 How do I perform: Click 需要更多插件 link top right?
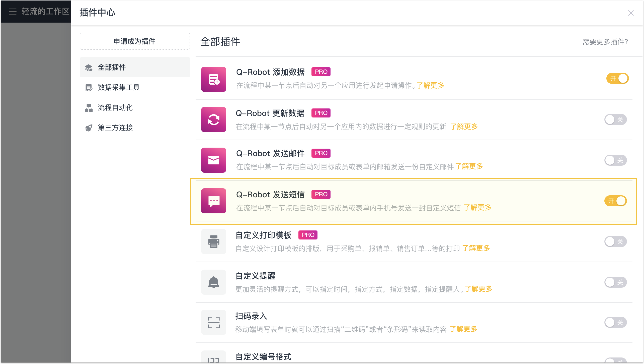coord(605,42)
